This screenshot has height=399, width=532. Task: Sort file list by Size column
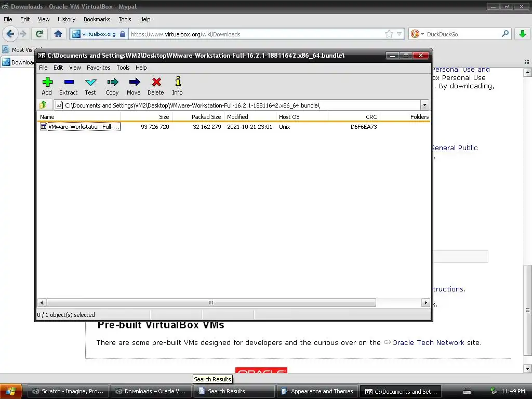pos(146,117)
